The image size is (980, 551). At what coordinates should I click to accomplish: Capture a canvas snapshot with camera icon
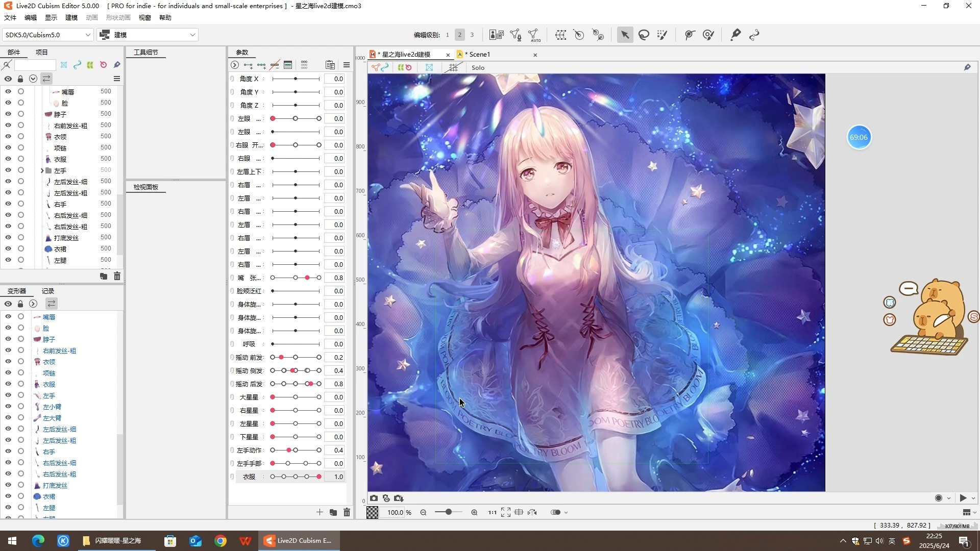pos(374,498)
